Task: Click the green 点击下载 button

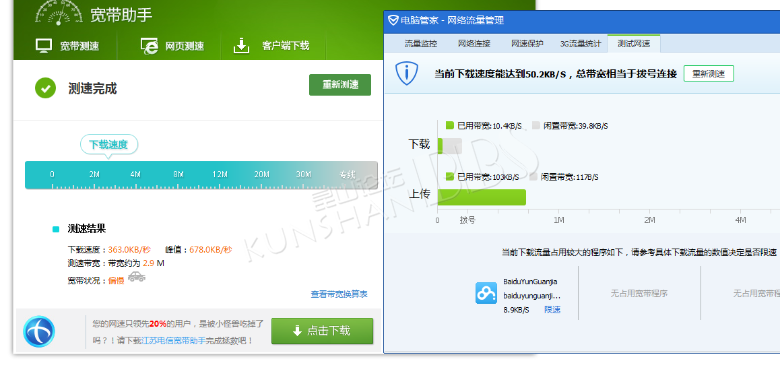Action: 322,331
